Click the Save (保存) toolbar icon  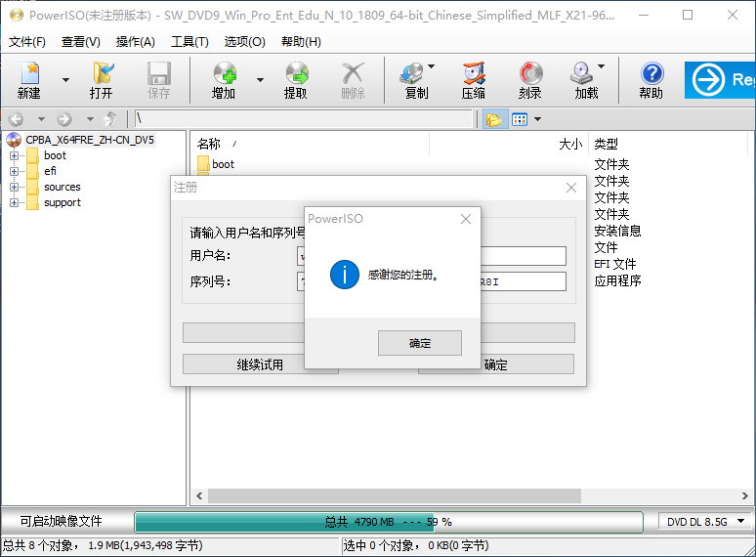click(158, 80)
